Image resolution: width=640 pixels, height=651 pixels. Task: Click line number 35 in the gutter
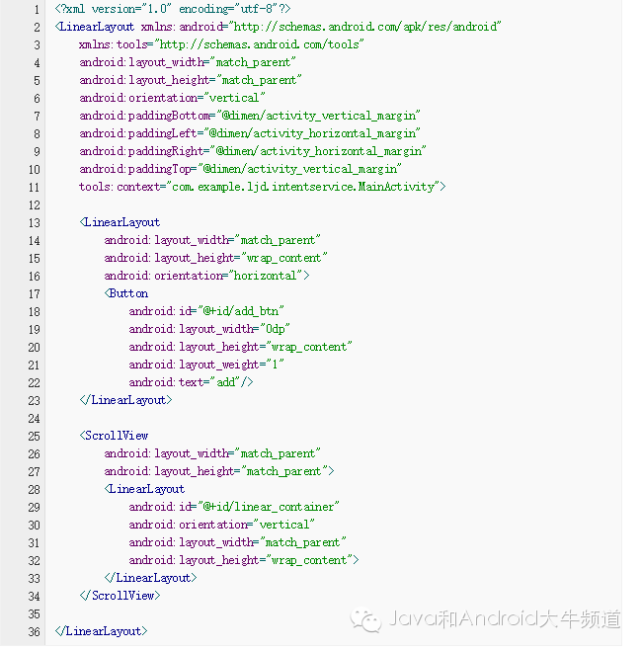pos(34,614)
